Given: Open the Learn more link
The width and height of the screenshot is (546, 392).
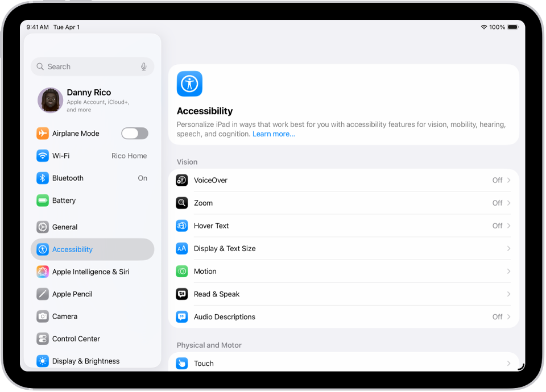Looking at the screenshot, I should click(x=274, y=134).
